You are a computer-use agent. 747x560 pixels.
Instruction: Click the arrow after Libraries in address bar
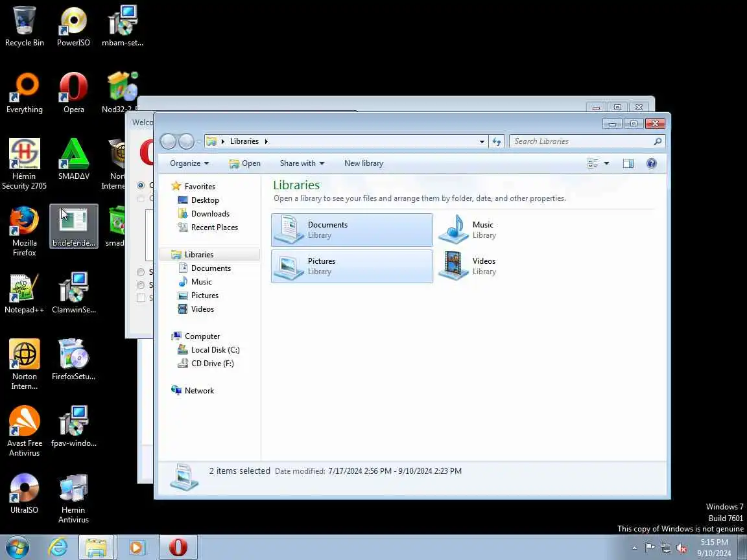(x=267, y=141)
